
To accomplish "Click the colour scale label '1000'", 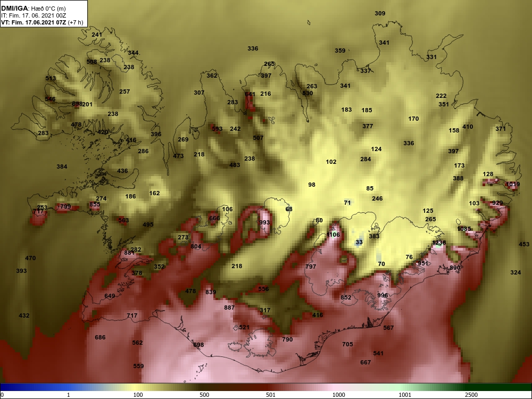I will [x=338, y=395].
